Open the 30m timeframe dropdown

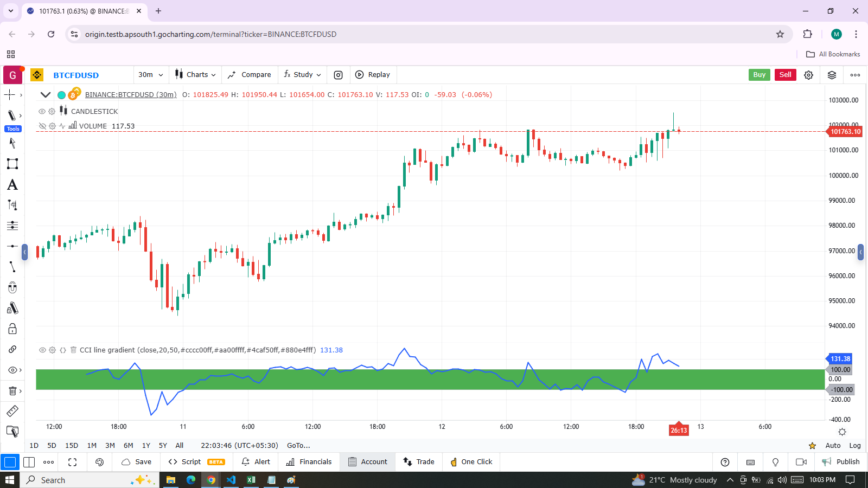coord(150,75)
